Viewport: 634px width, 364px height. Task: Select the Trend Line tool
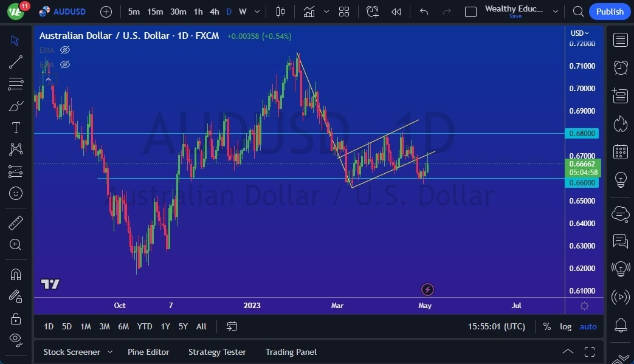(x=15, y=62)
